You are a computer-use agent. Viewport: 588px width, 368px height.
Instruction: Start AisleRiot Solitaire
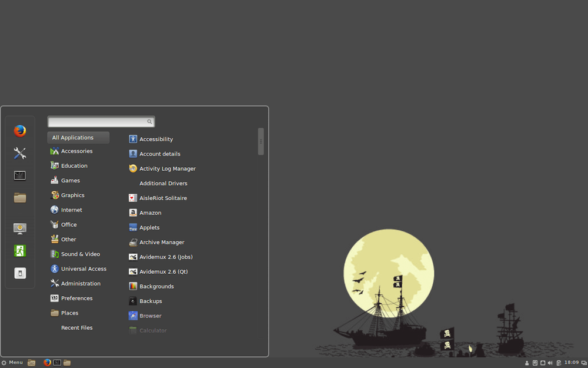pyautogui.click(x=158, y=198)
